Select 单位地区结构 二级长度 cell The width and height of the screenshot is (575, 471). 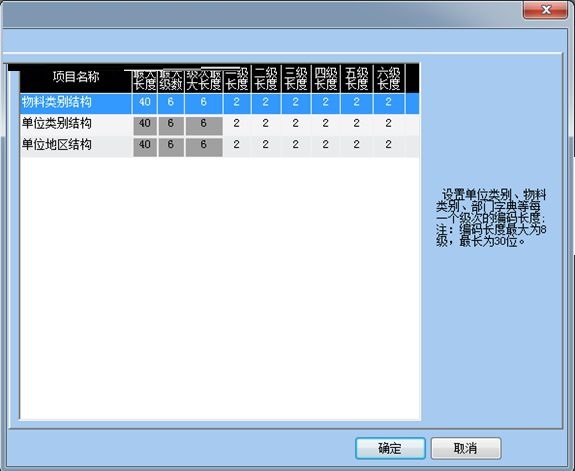pyautogui.click(x=266, y=145)
